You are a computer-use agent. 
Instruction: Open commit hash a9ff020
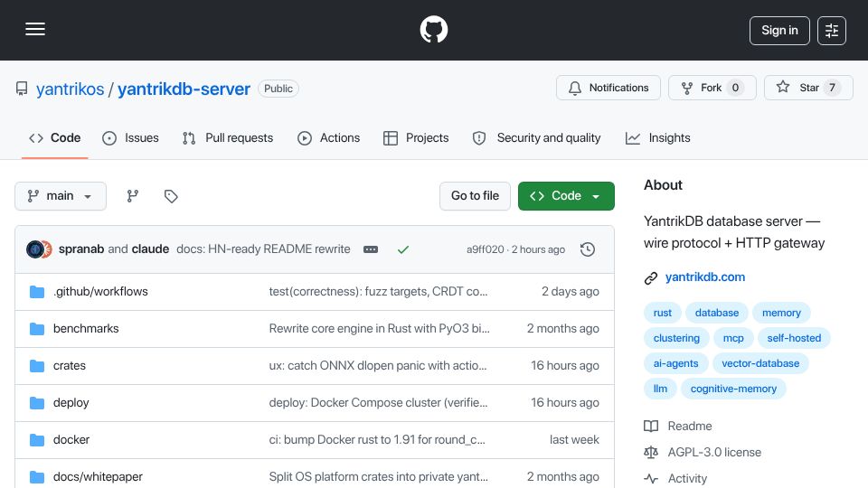pos(485,249)
